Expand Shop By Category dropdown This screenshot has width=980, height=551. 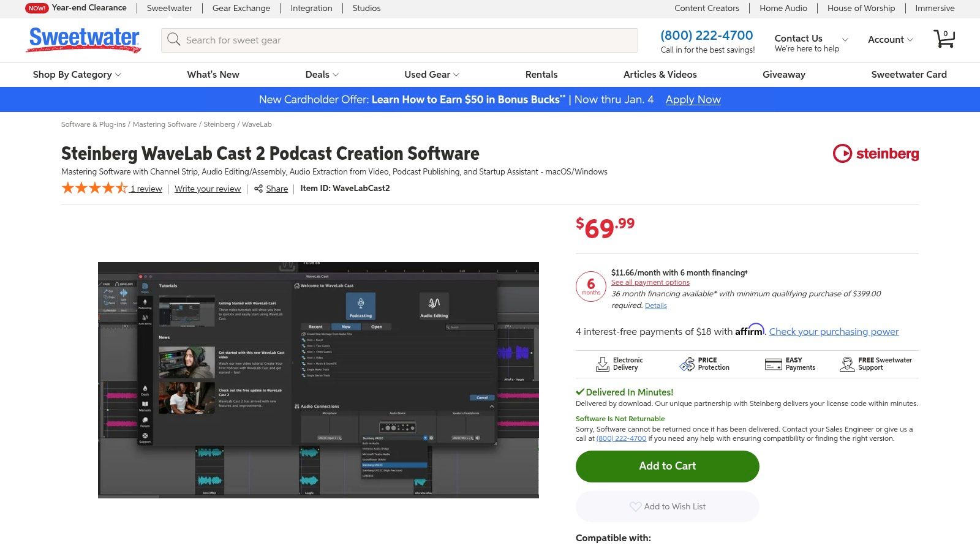(77, 75)
